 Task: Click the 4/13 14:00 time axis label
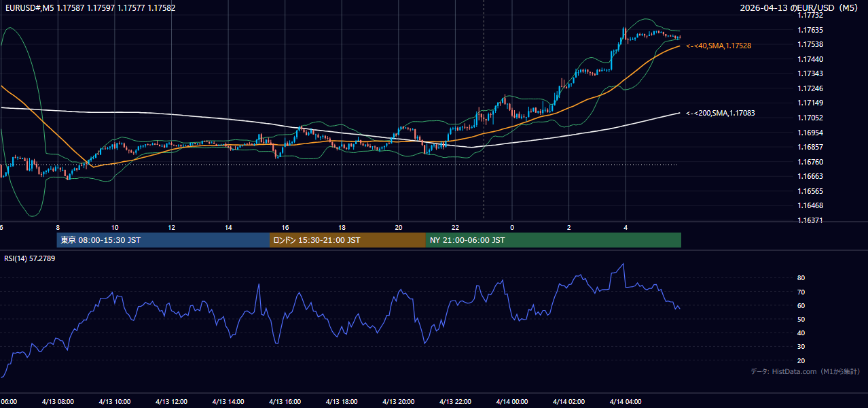coord(228,402)
